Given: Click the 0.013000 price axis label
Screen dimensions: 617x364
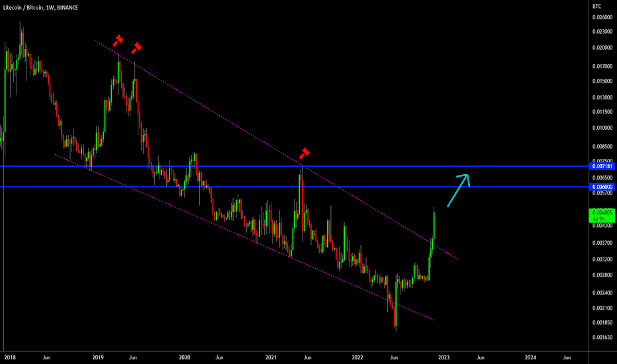Looking at the screenshot, I should (602, 97).
